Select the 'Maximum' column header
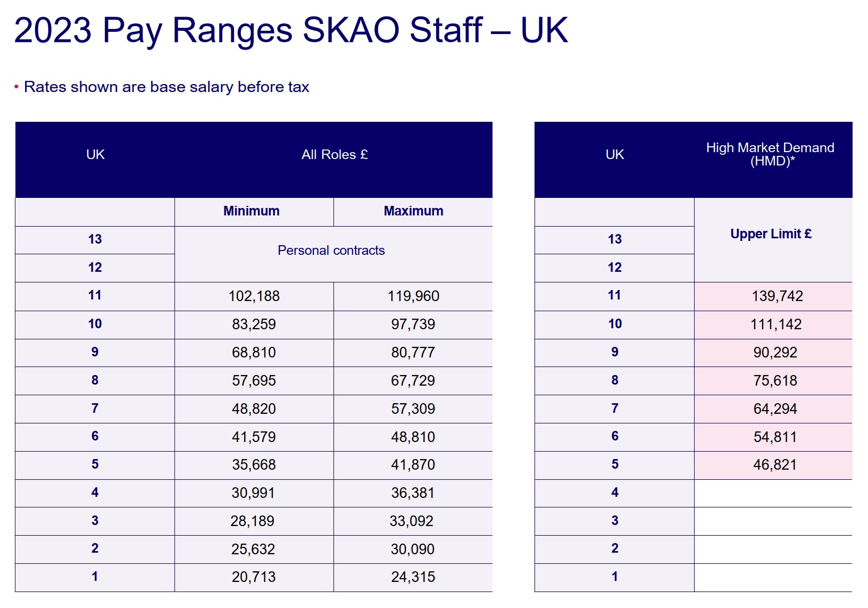This screenshot has width=868, height=608. click(x=413, y=211)
